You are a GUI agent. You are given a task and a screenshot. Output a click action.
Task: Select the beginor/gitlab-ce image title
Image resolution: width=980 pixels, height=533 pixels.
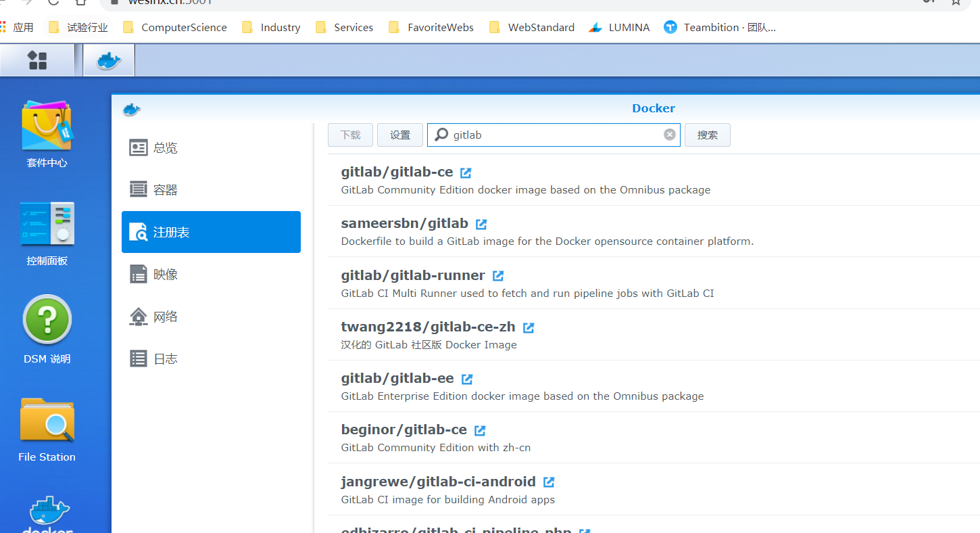pos(404,430)
